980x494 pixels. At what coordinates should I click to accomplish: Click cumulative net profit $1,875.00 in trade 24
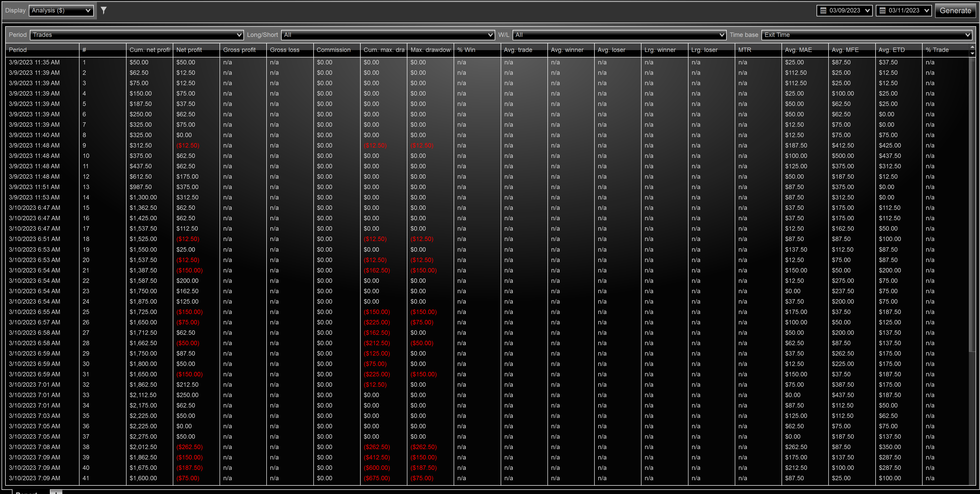(143, 302)
